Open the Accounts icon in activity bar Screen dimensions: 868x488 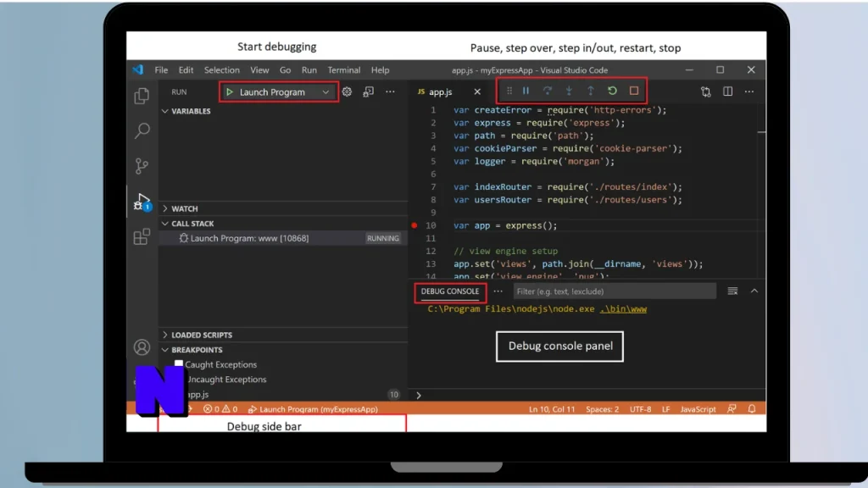(142, 347)
